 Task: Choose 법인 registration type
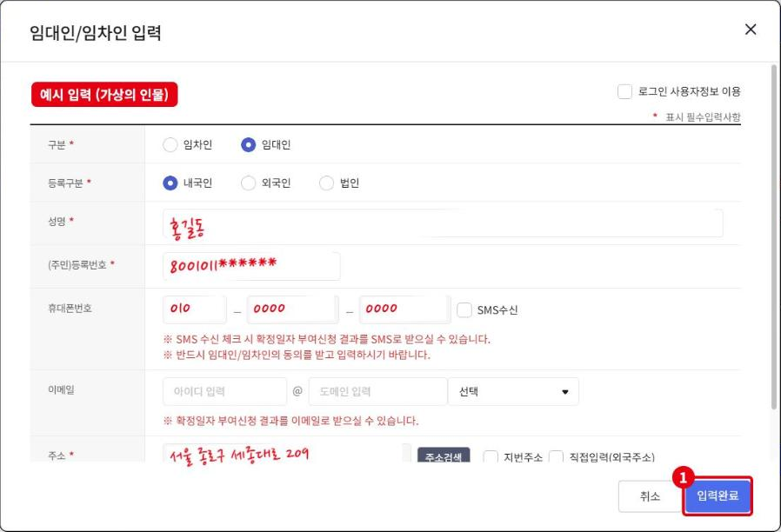click(x=326, y=183)
